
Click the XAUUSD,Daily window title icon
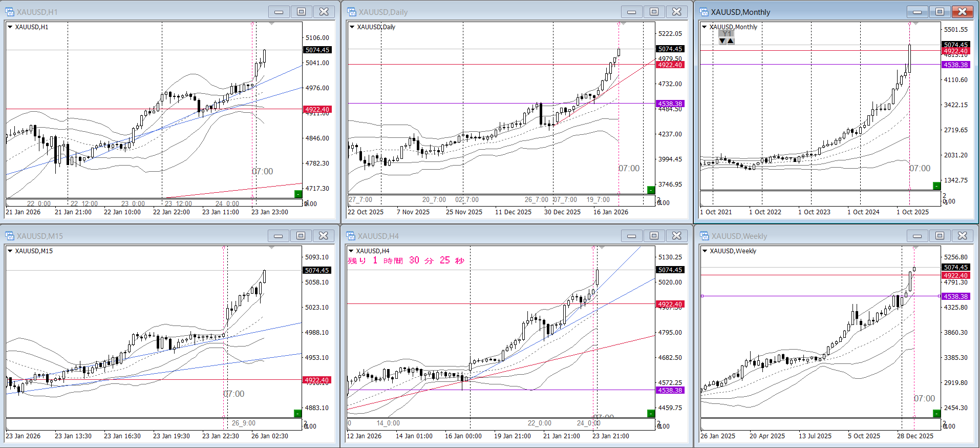[351, 12]
